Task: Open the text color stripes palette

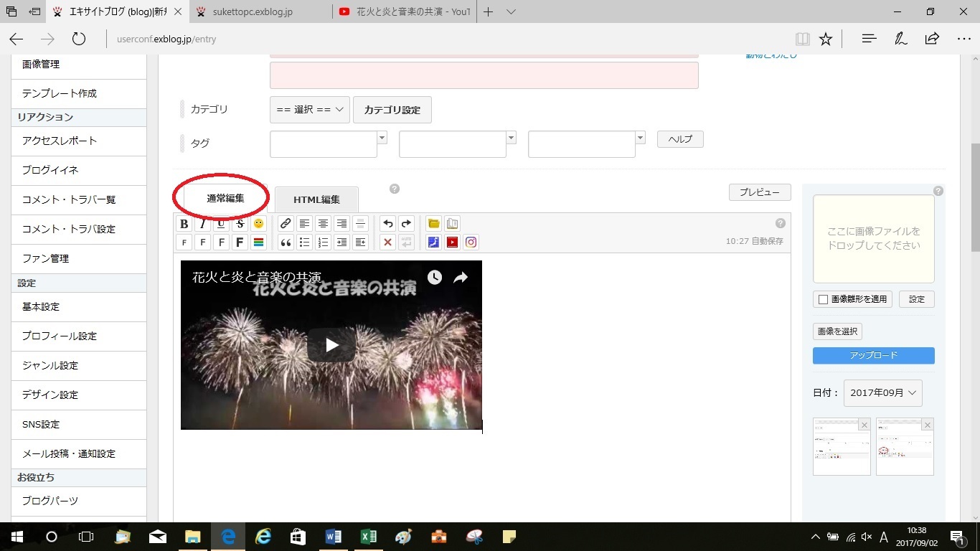Action: [259, 242]
